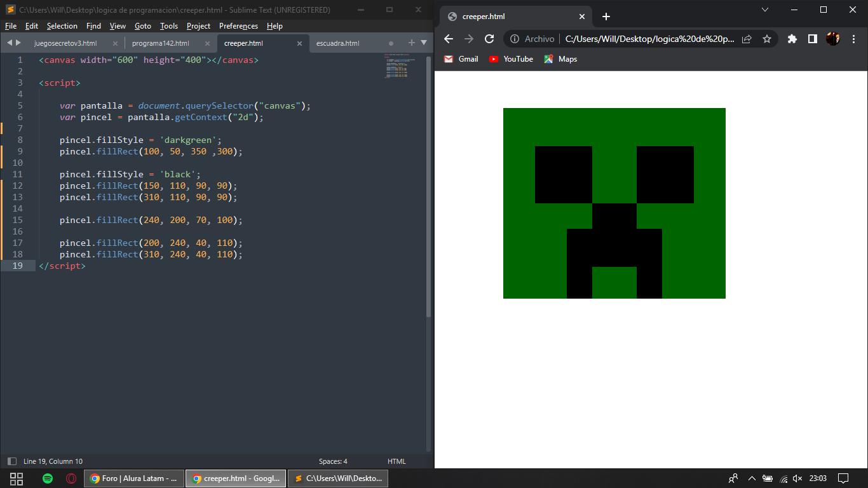
Task: Bookmark this page with the star
Action: [767, 39]
